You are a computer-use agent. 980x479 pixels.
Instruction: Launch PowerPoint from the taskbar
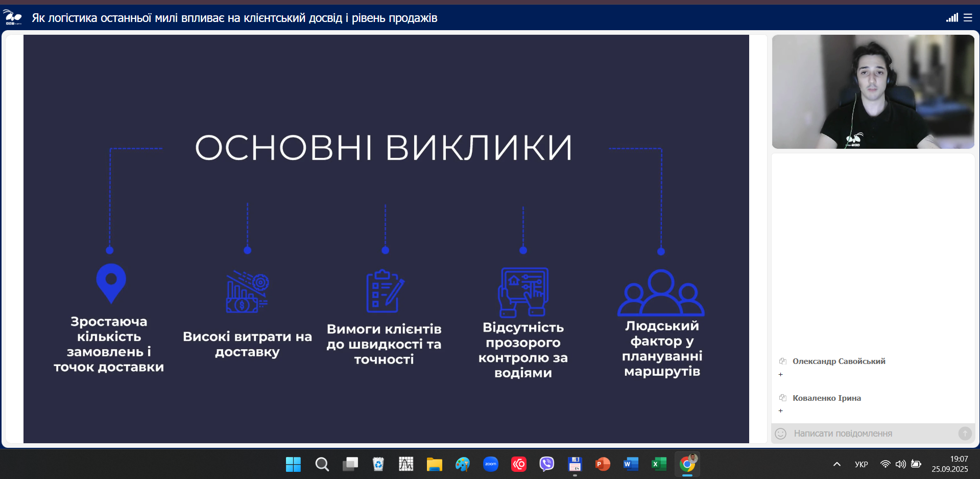[x=603, y=464]
